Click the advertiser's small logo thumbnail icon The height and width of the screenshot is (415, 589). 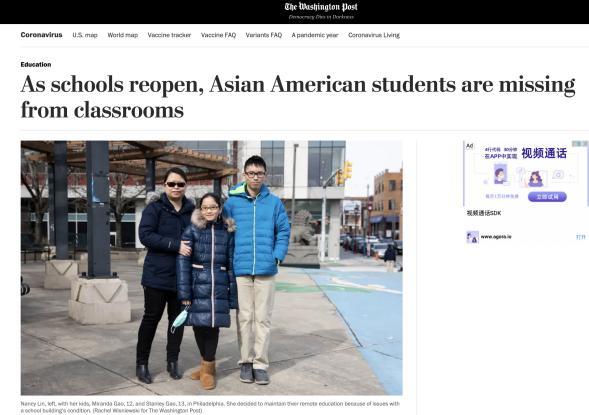click(473, 237)
